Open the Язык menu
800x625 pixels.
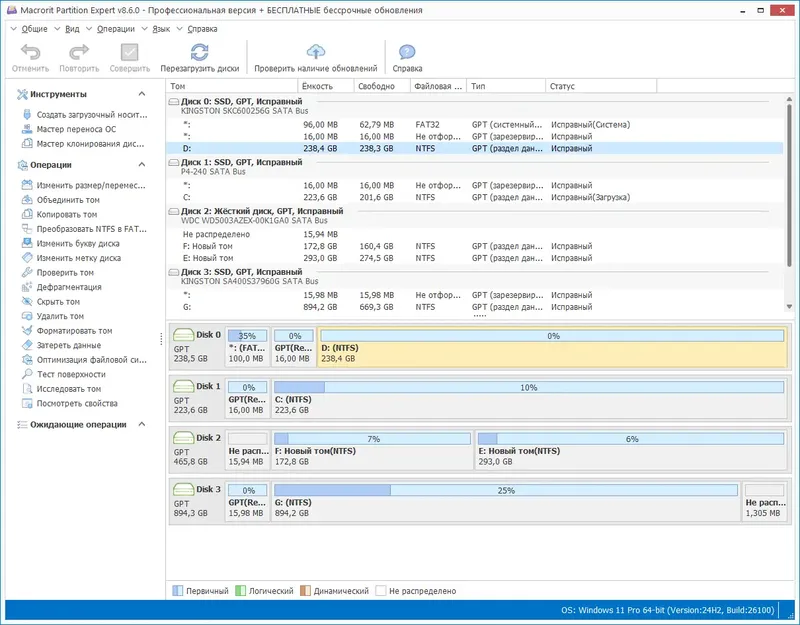(160, 29)
